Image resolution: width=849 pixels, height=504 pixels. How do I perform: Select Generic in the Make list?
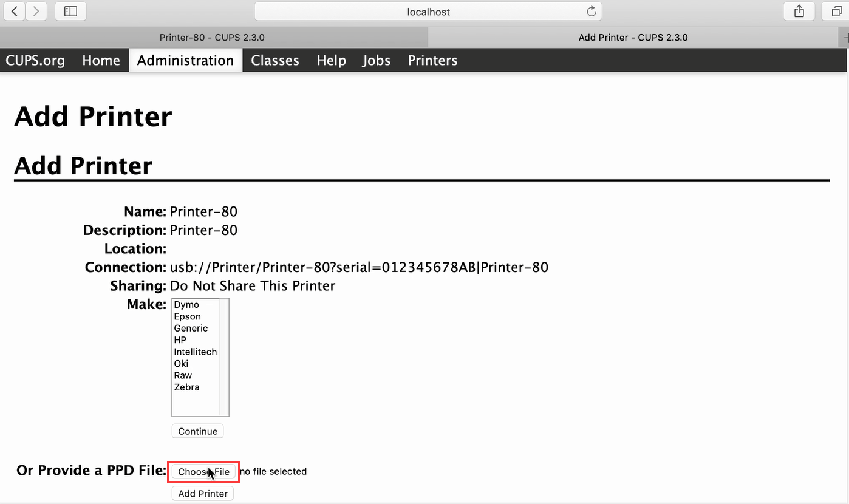pos(191,328)
